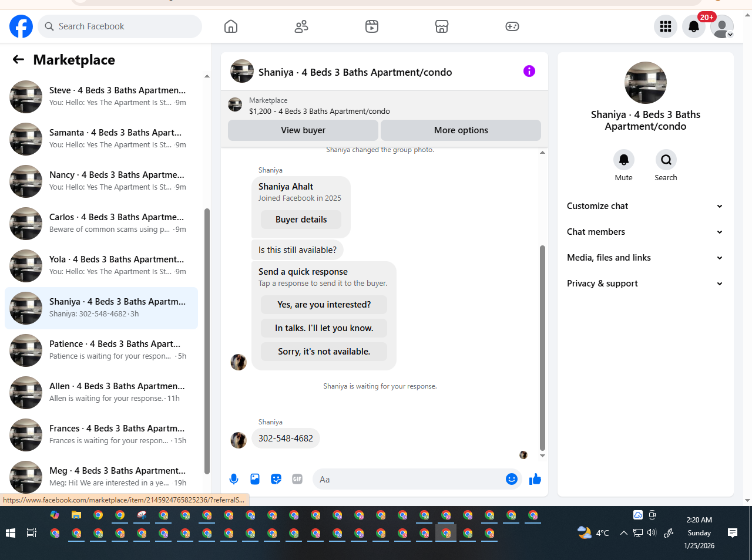Click Shaniya's avatar next to phone number message
Viewport: 752px width, 560px height.
(239, 440)
